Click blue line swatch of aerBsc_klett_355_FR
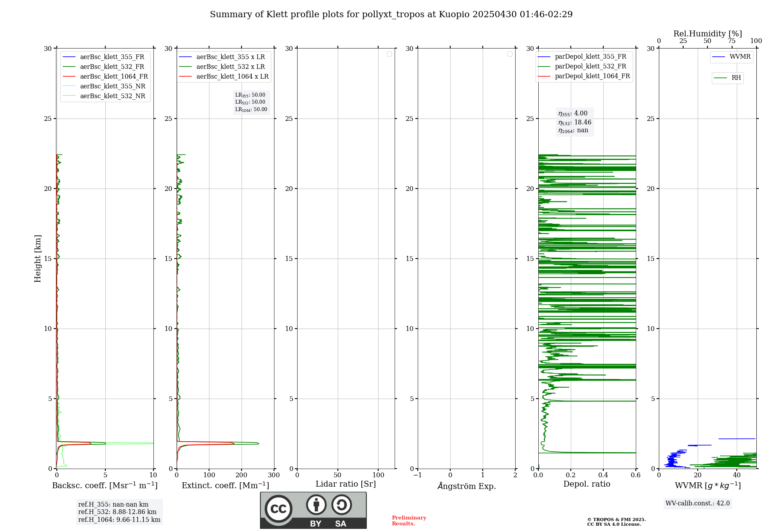Viewport: 783px width, 532px height. (69, 57)
